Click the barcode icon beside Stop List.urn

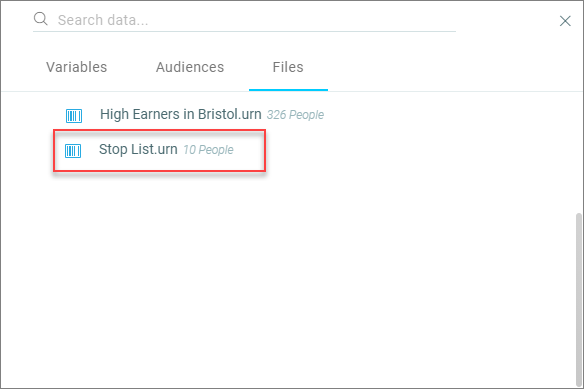point(73,151)
